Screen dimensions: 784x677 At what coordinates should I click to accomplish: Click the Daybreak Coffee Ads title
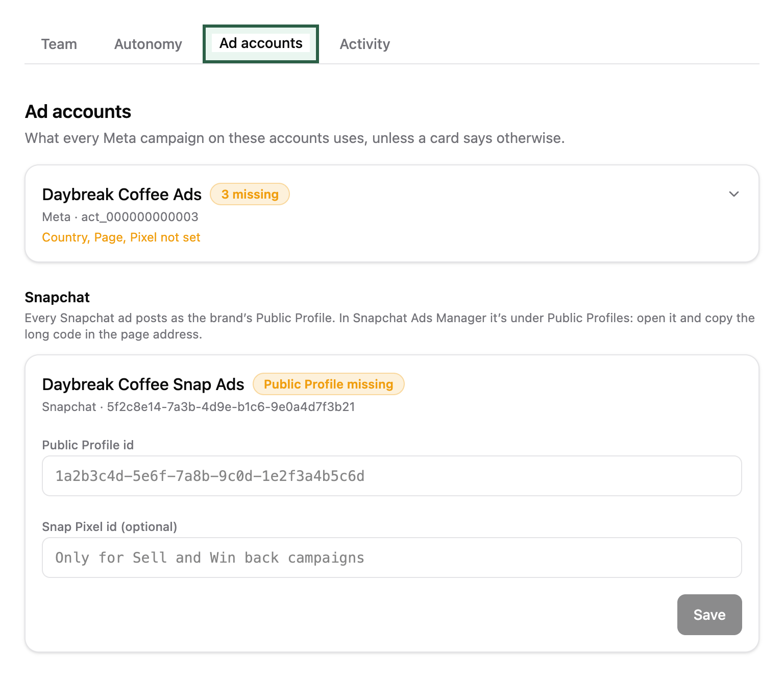(122, 195)
